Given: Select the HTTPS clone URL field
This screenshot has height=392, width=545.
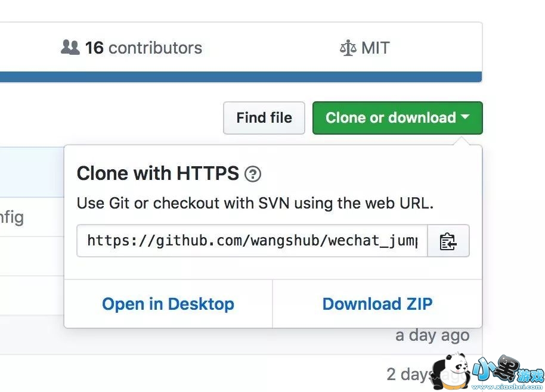Looking at the screenshot, I should point(252,241).
